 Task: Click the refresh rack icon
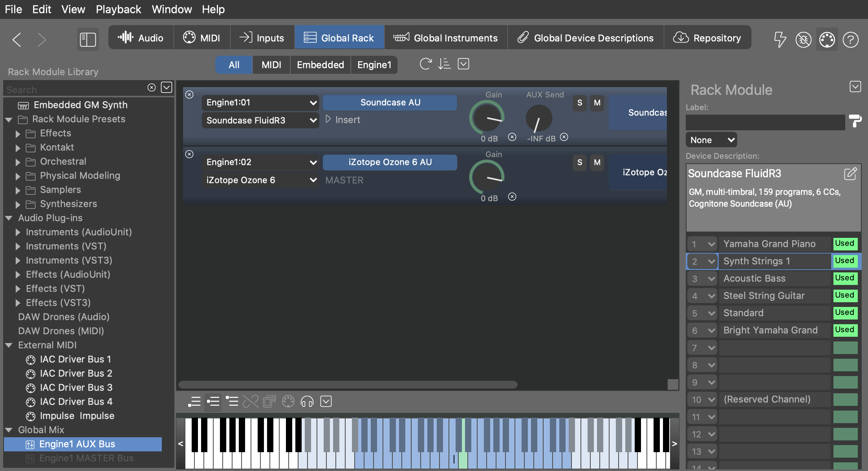coord(425,64)
